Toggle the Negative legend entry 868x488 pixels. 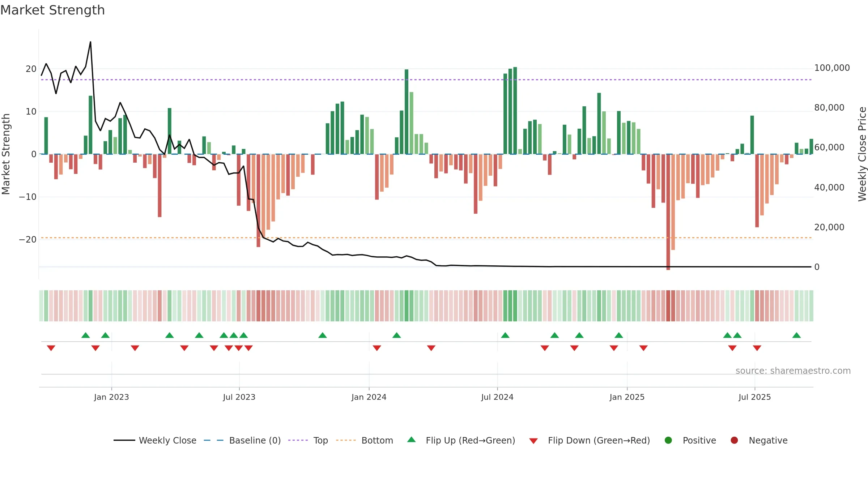coord(759,440)
